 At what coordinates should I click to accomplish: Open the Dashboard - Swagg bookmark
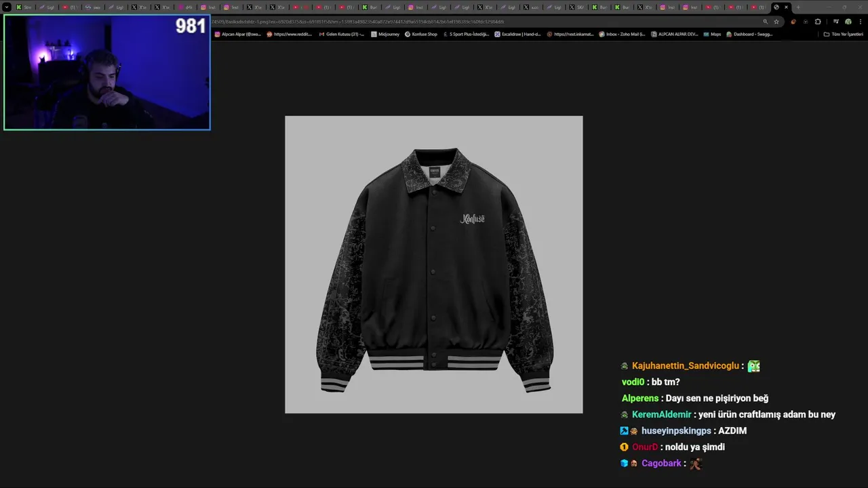tap(749, 34)
